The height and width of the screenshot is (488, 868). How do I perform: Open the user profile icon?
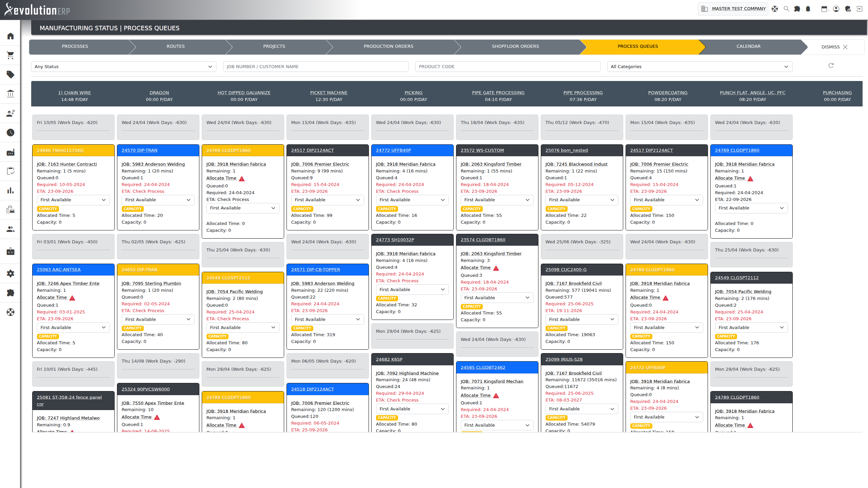pos(836,9)
